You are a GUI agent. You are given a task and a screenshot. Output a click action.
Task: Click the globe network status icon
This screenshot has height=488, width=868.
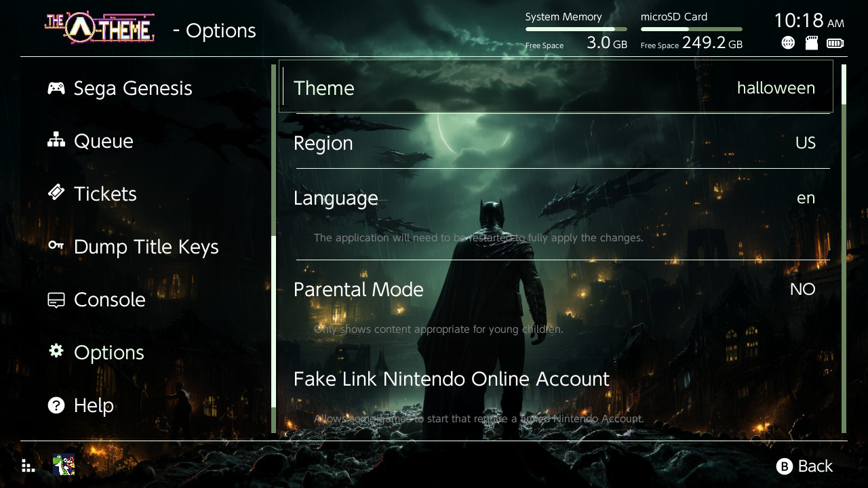click(x=788, y=43)
